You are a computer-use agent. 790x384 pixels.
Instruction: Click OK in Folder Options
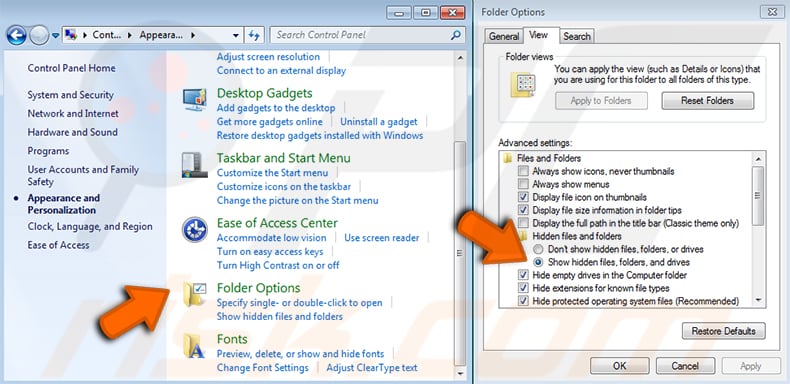[620, 366]
